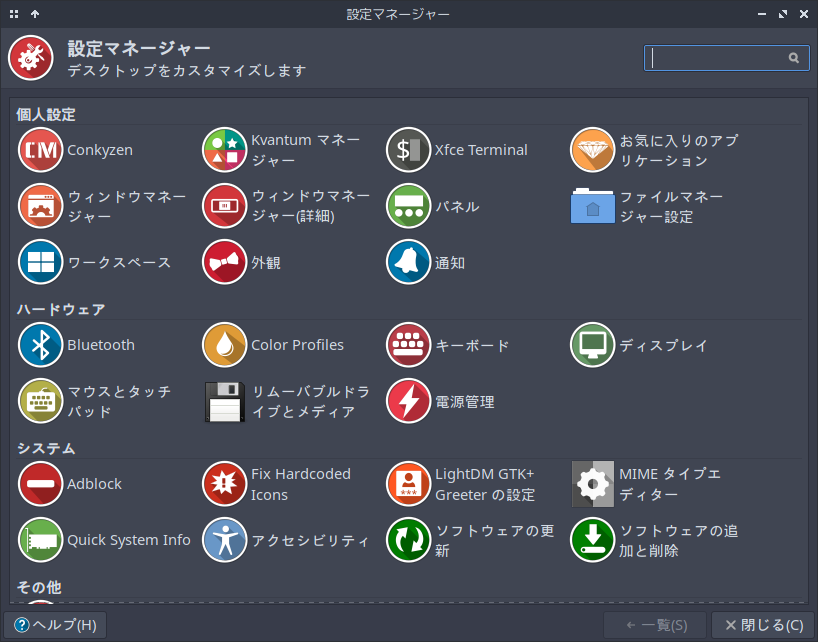818x642 pixels.
Task: Open ソフトウェアの追加と削除
Action: [654, 540]
